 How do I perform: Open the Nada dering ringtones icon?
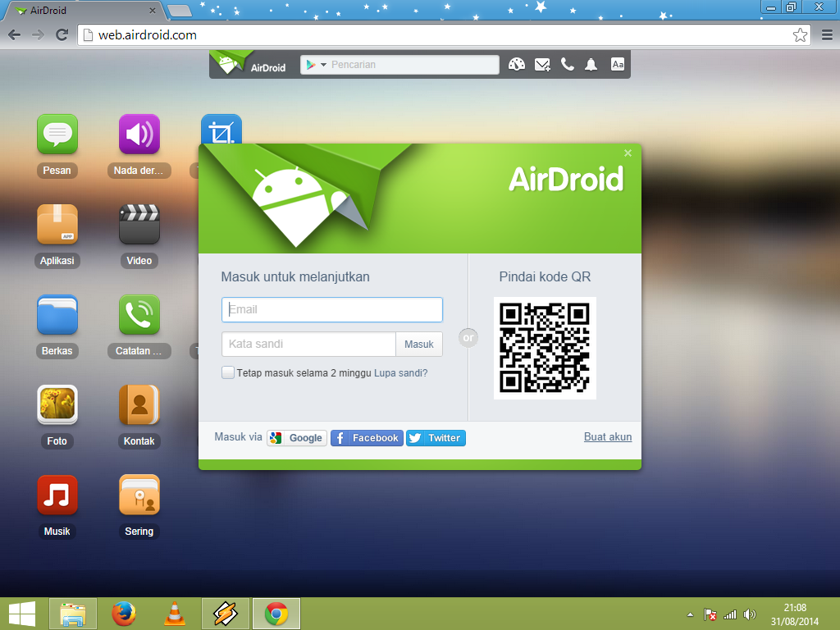click(x=139, y=134)
